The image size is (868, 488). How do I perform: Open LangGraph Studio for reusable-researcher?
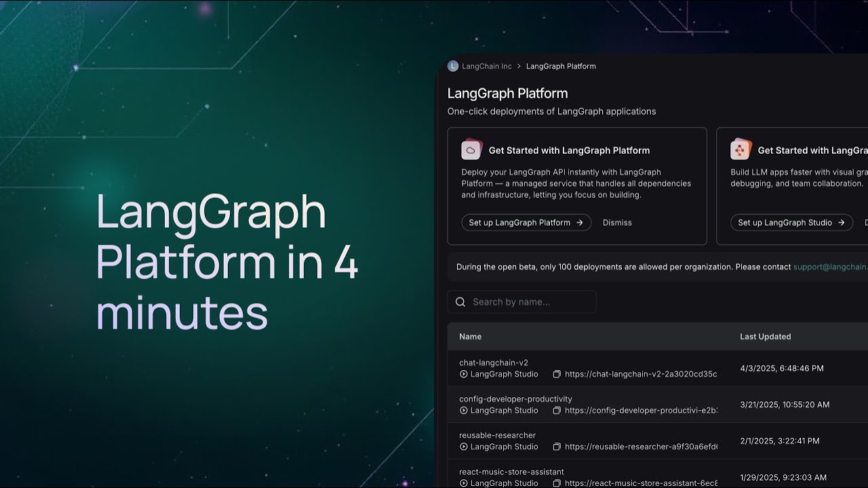click(504, 447)
